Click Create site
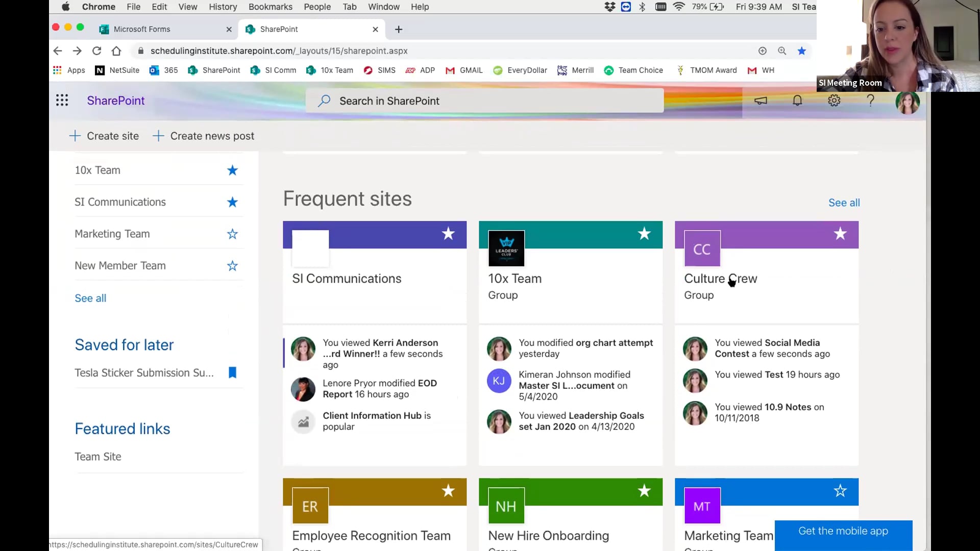980x551 pixels. tap(104, 136)
